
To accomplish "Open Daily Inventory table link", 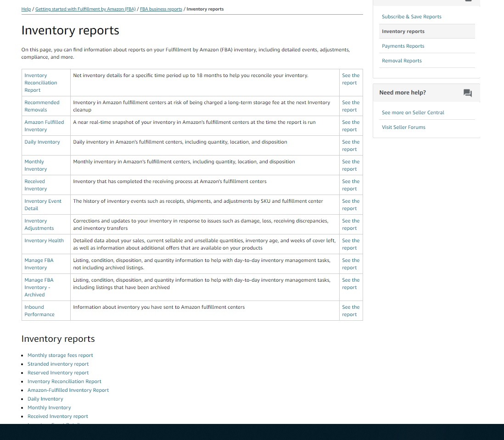I will point(42,142).
